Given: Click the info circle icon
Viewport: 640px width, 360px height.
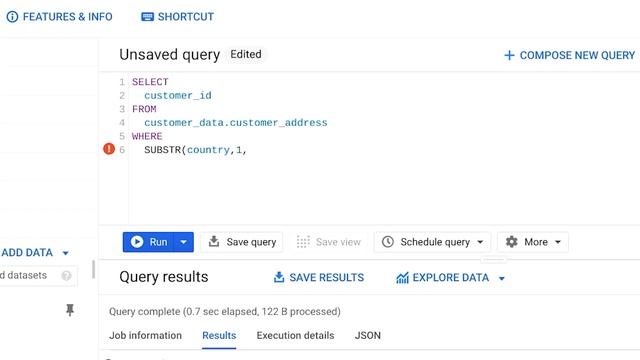Looking at the screenshot, I should [x=12, y=17].
